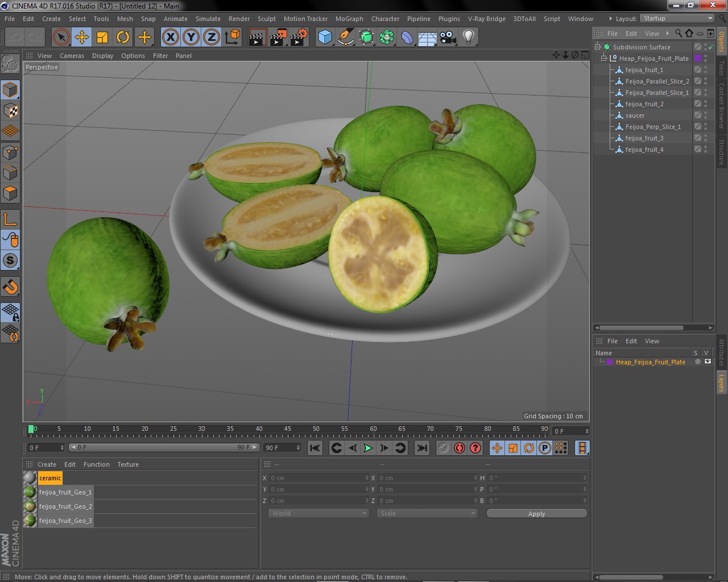Open the World coordinate dropdown

click(318, 513)
